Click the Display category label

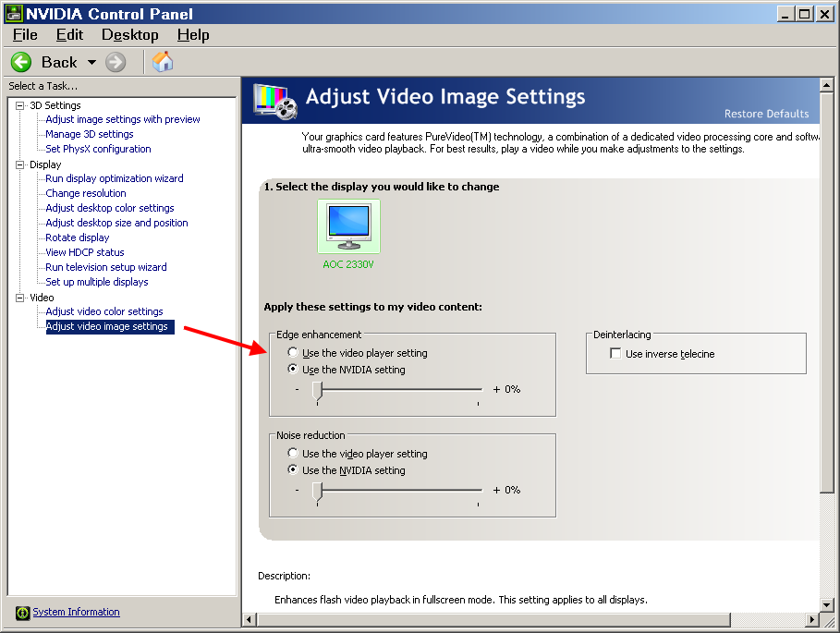(x=45, y=164)
